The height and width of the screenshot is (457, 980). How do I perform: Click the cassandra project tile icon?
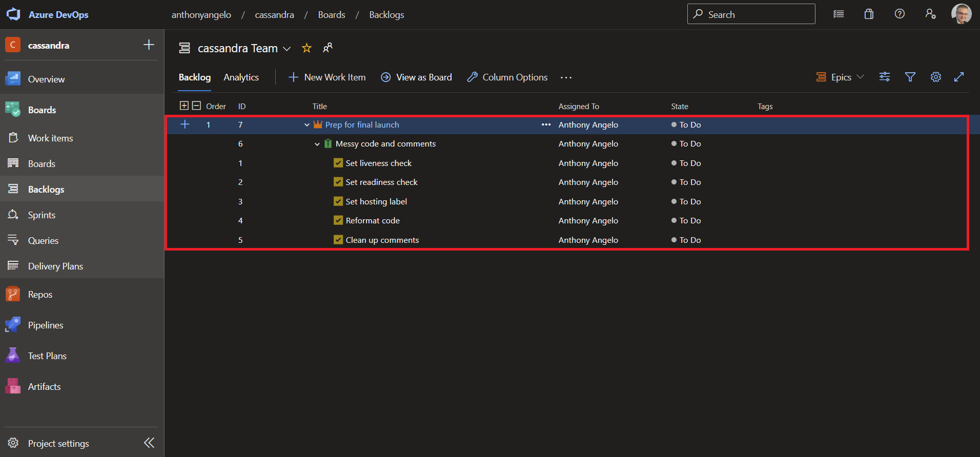(x=13, y=45)
